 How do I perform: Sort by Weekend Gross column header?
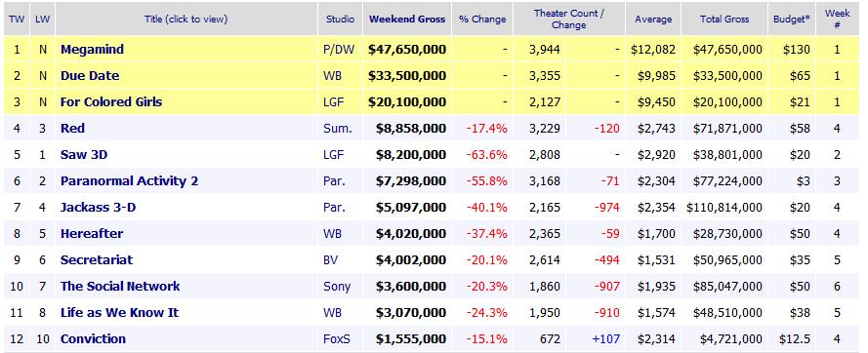click(x=407, y=19)
